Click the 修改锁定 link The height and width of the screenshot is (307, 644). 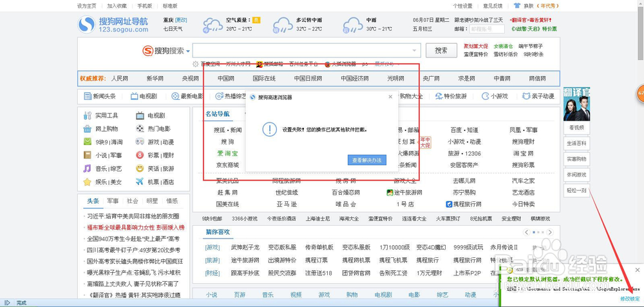[630, 299]
